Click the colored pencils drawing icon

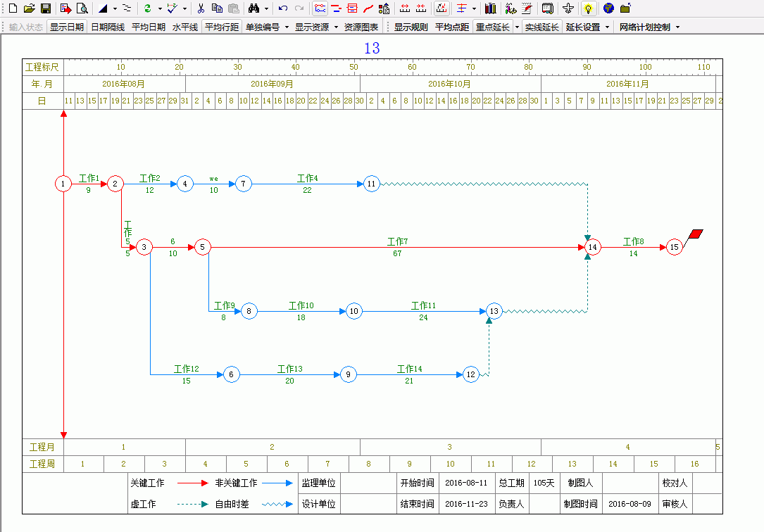click(x=511, y=8)
